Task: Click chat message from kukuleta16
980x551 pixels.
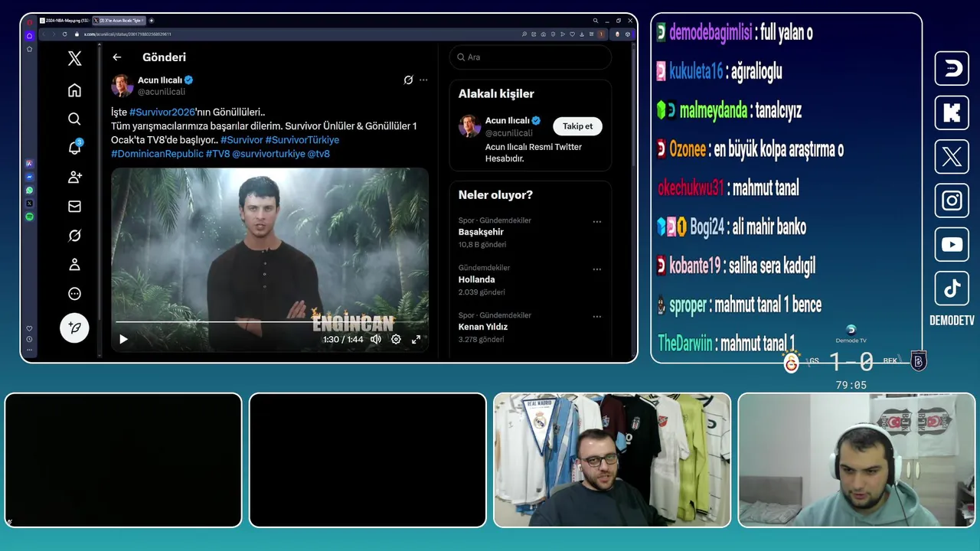Action: coord(720,72)
